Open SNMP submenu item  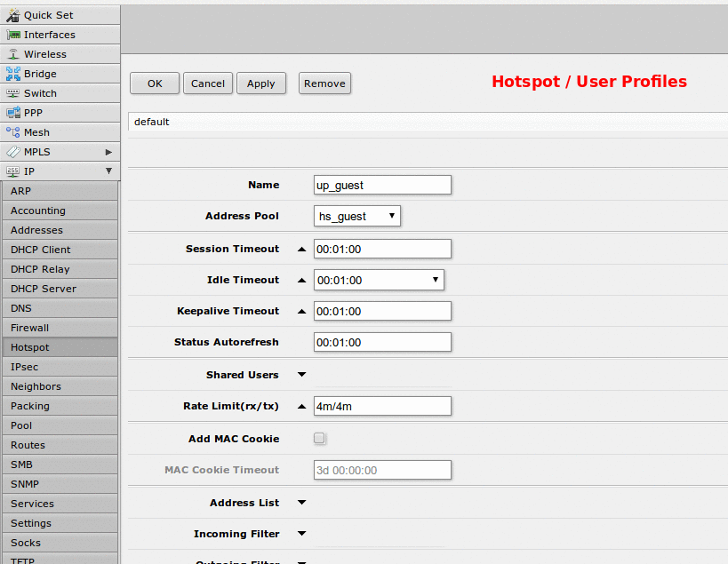click(60, 484)
